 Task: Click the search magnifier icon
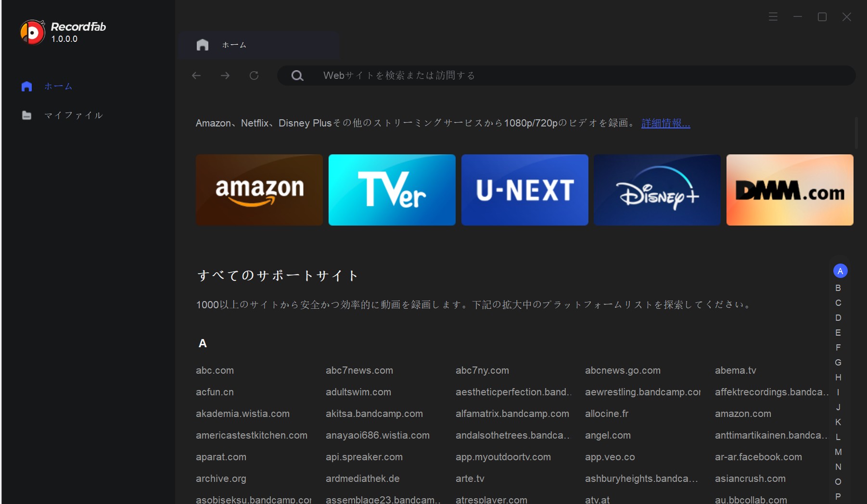point(297,76)
